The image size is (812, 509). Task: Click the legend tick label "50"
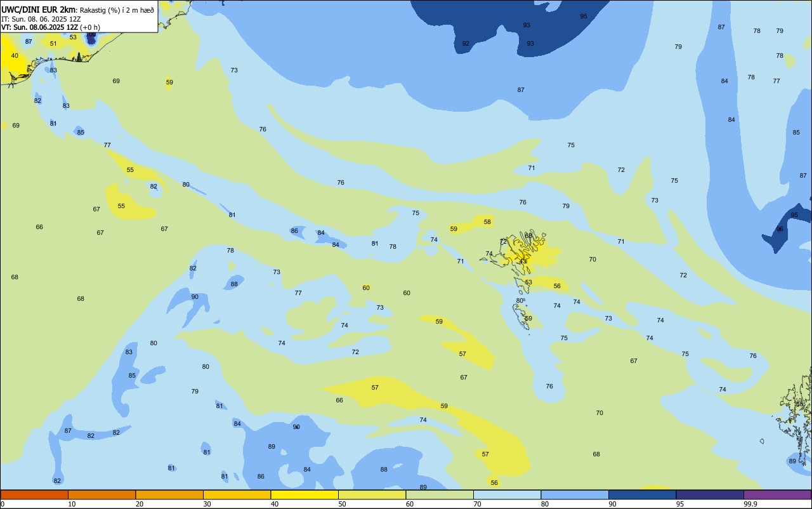tap(342, 504)
